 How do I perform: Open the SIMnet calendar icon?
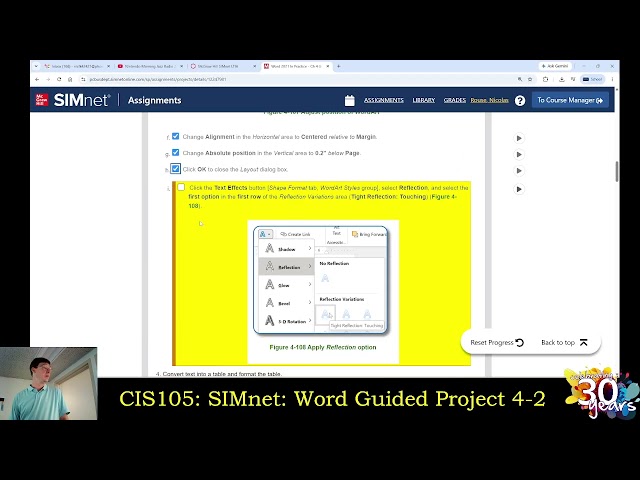[349, 100]
